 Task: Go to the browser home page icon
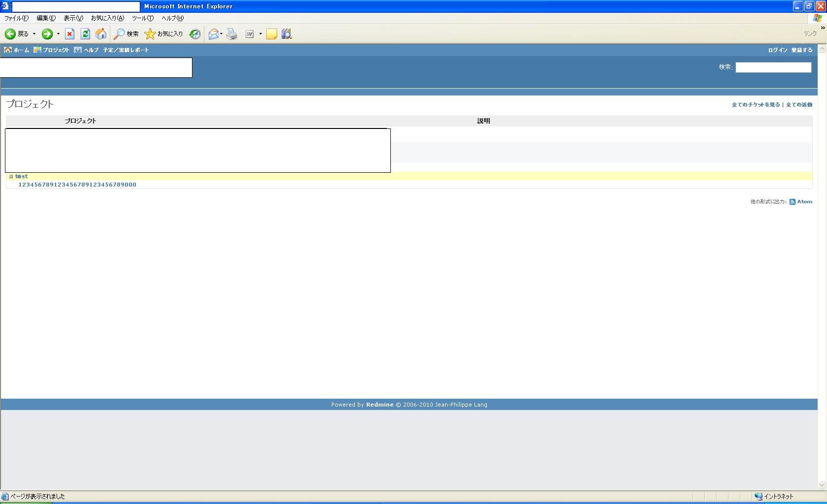coord(101,34)
